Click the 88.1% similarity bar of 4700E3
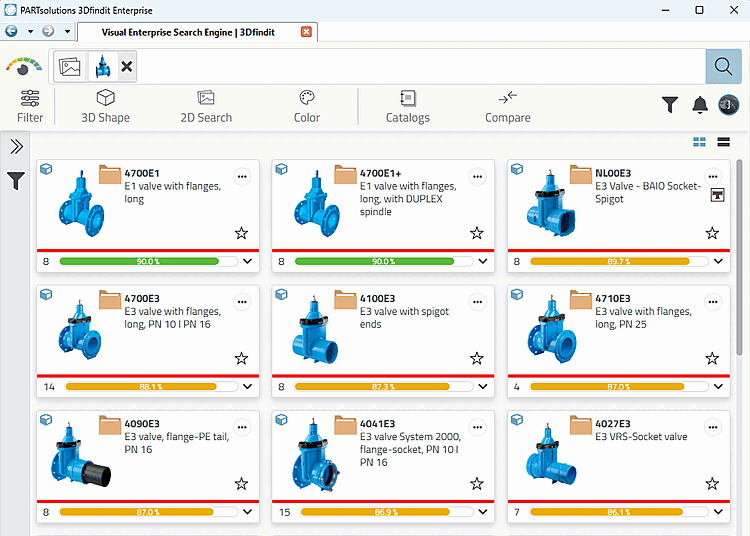 tap(151, 387)
